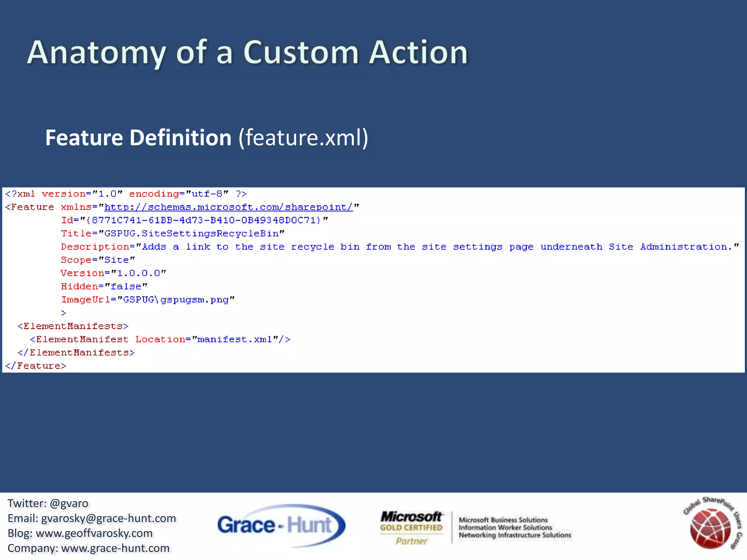Image resolution: width=747 pixels, height=560 pixels.
Task: Click the closing /ElementManifests tag
Action: (x=76, y=353)
